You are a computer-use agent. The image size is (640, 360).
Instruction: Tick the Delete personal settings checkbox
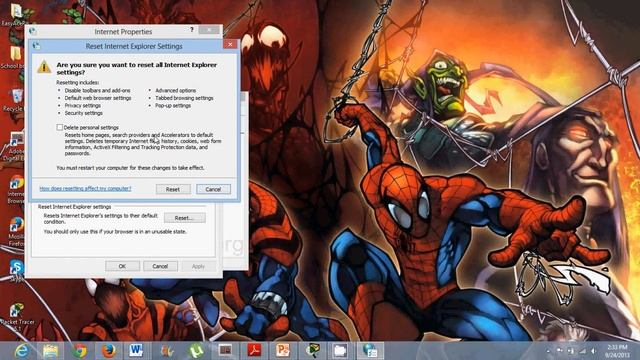[60, 127]
